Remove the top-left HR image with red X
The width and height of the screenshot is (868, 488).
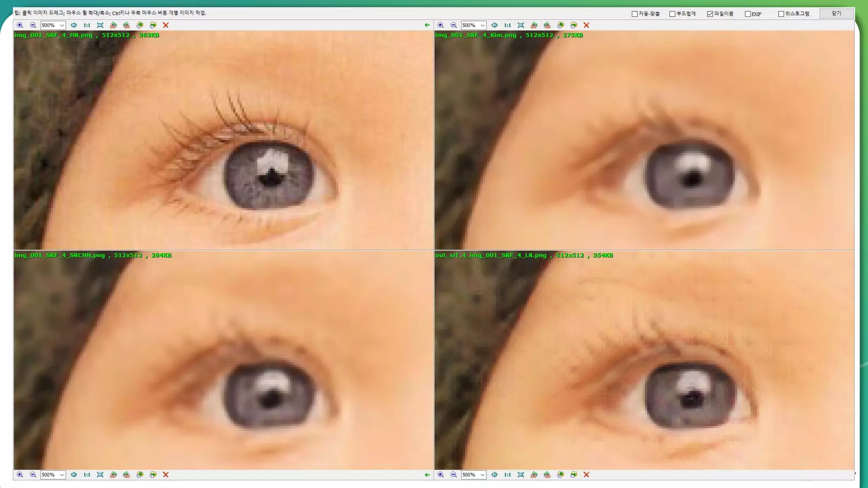(x=166, y=25)
